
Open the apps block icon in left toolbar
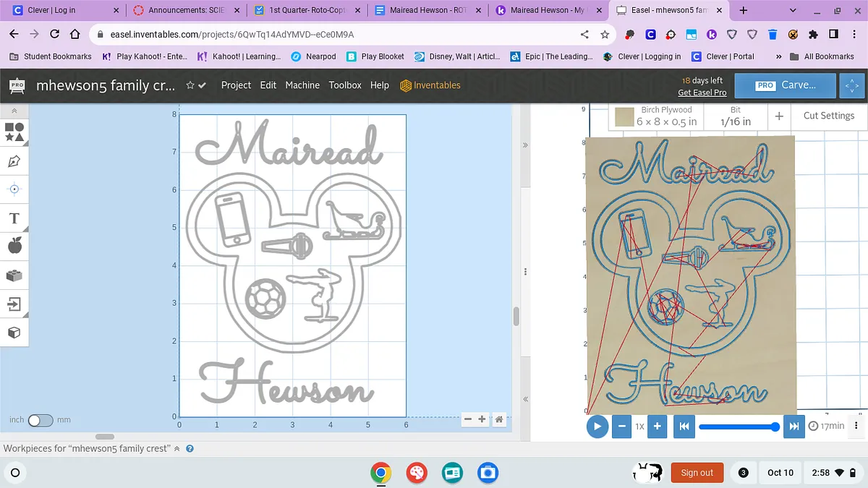14,275
